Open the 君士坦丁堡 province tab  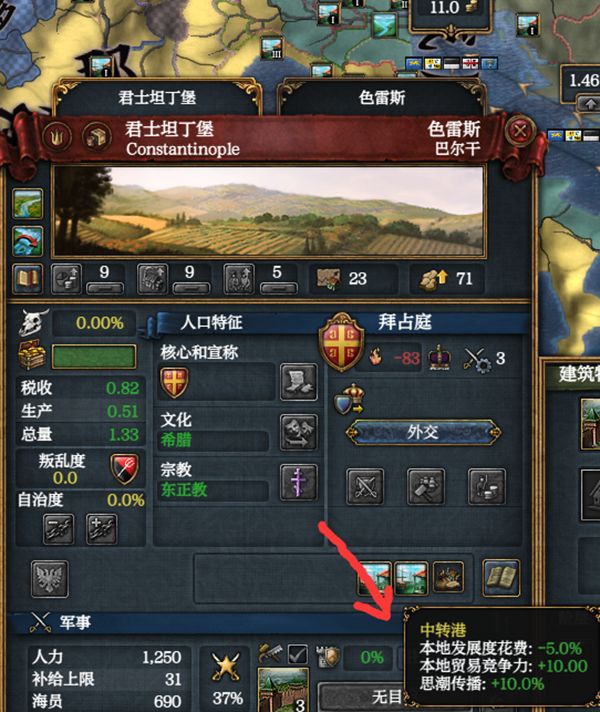[x=157, y=97]
